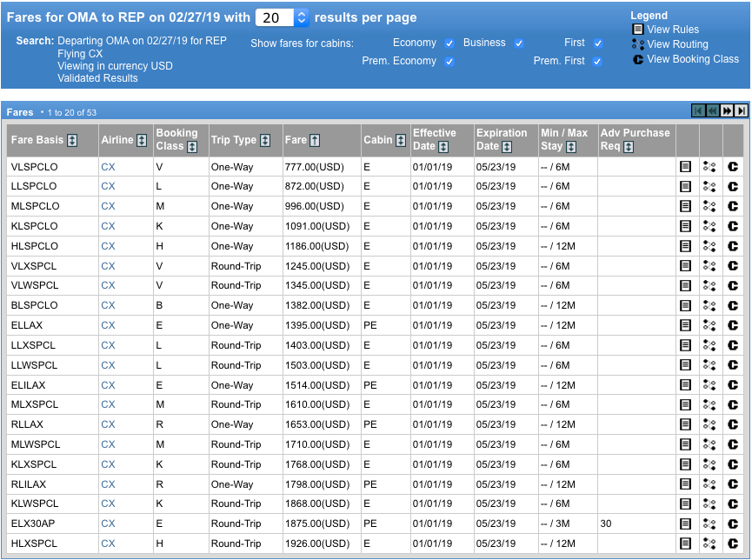Sort fares by Fare amount icon
Screen dimensions: 752x560
click(x=315, y=141)
